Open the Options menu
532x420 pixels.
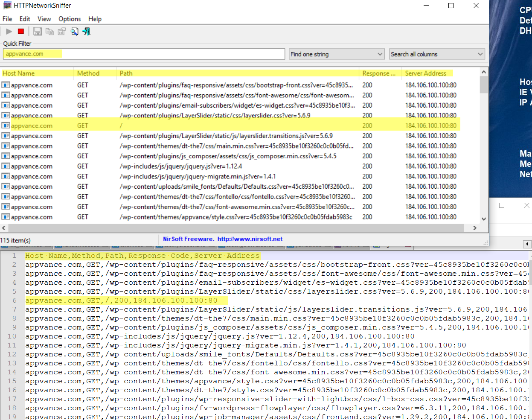click(70, 19)
